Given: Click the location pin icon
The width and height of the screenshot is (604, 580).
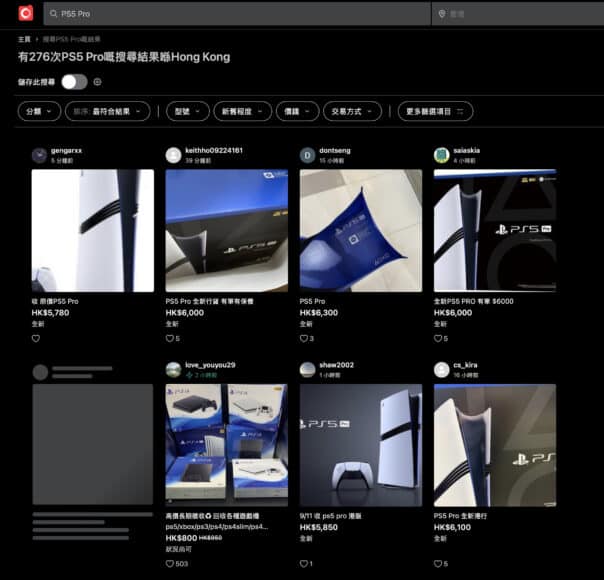Looking at the screenshot, I should click(x=441, y=14).
